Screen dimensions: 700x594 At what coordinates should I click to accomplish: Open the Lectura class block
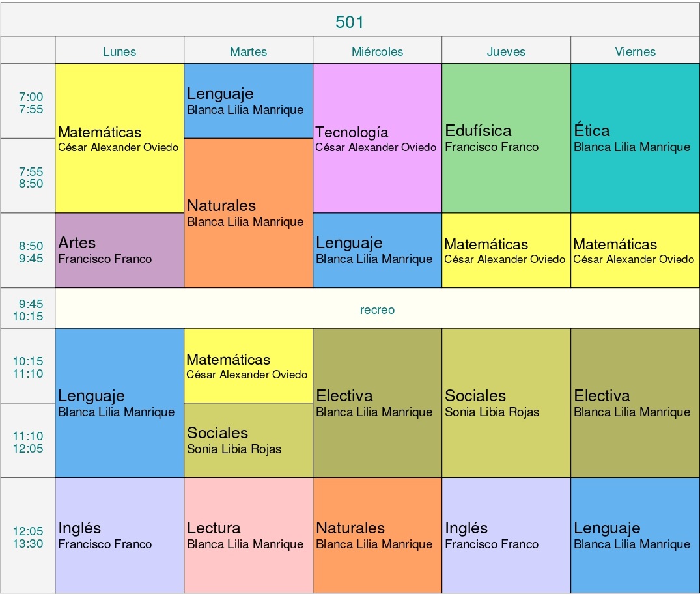point(248,535)
